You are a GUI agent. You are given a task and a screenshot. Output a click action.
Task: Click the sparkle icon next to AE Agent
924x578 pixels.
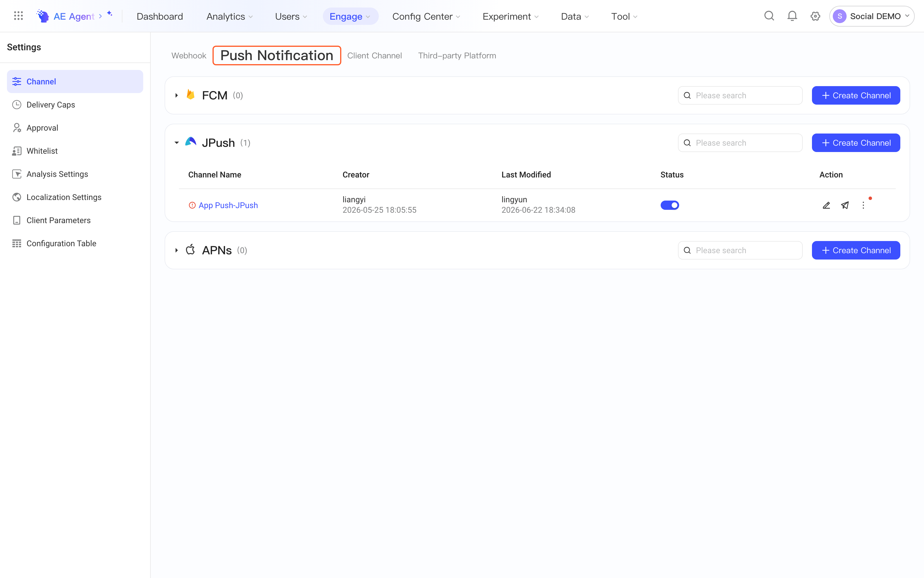[x=110, y=14]
